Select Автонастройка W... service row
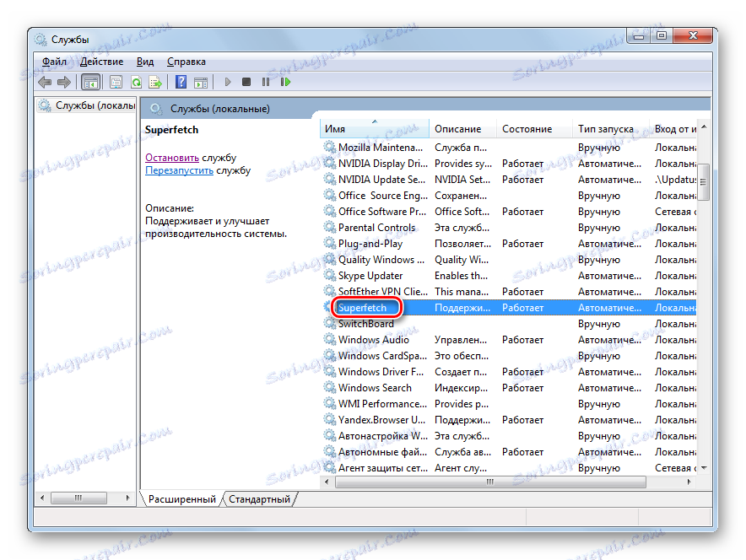746x560 pixels. [x=509, y=436]
